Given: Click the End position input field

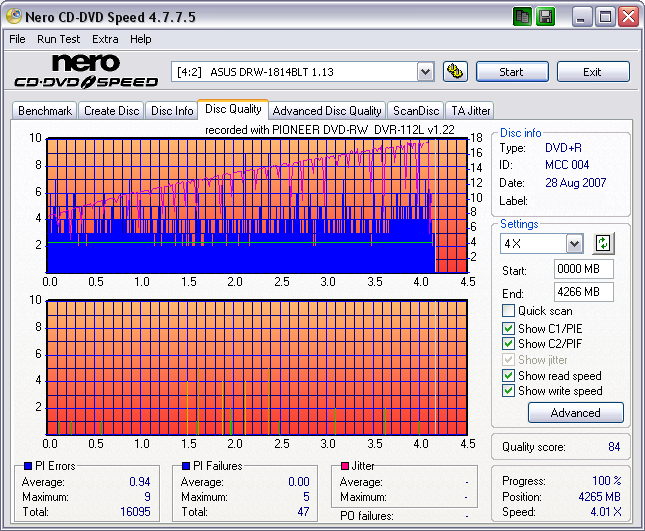Looking at the screenshot, I should tap(583, 292).
